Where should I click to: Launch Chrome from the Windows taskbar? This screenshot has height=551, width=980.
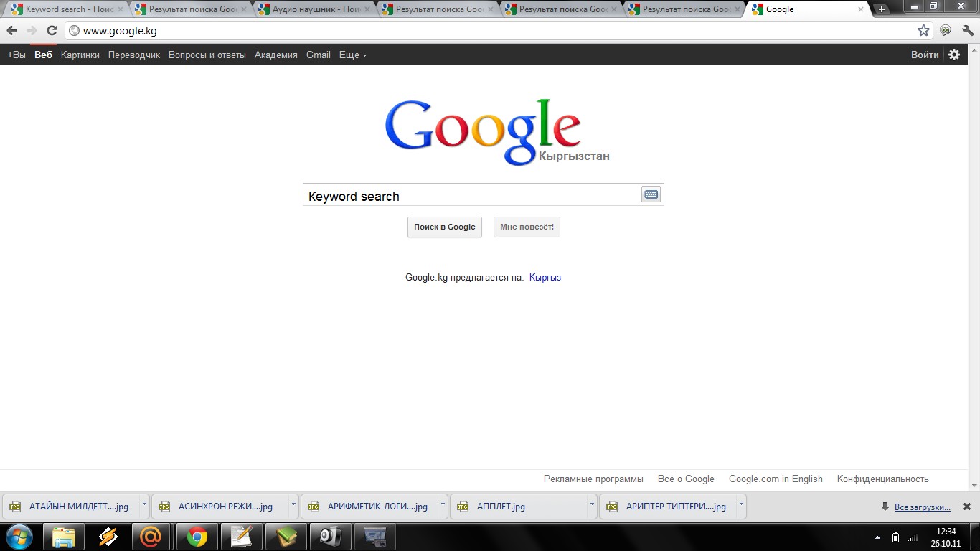click(x=197, y=537)
